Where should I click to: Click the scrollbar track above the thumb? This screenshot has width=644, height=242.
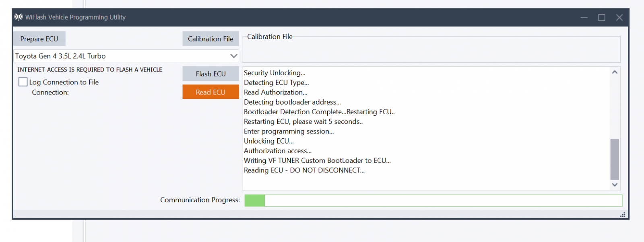point(615,108)
